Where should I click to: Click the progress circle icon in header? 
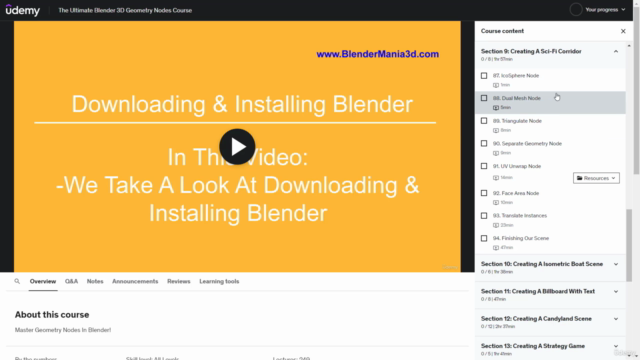pyautogui.click(x=576, y=9)
